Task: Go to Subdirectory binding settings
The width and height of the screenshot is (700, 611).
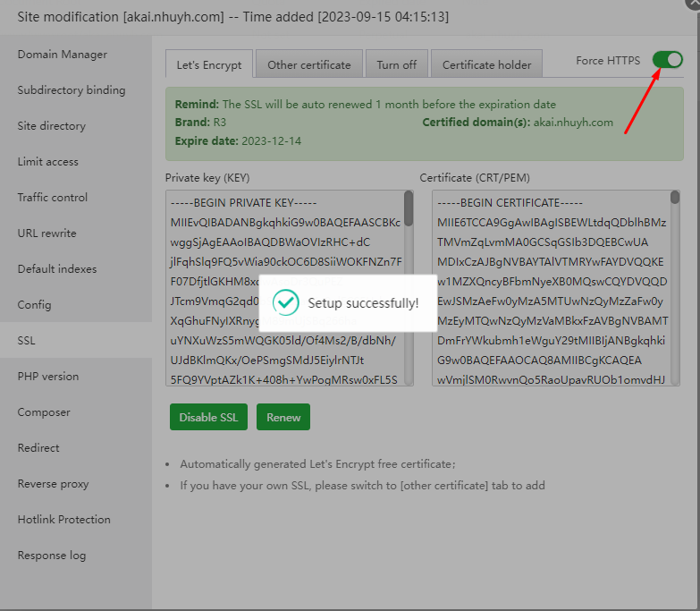Action: tap(76, 89)
